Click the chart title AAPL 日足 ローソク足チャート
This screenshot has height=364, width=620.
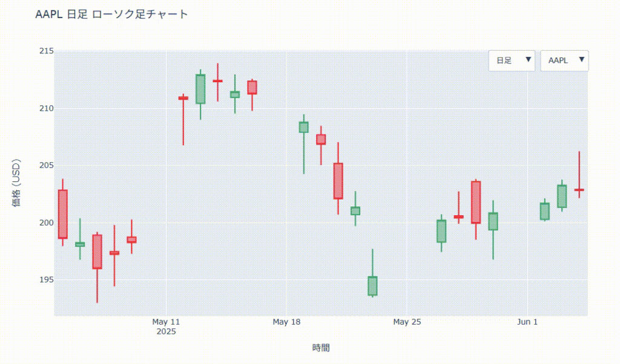tap(112, 15)
